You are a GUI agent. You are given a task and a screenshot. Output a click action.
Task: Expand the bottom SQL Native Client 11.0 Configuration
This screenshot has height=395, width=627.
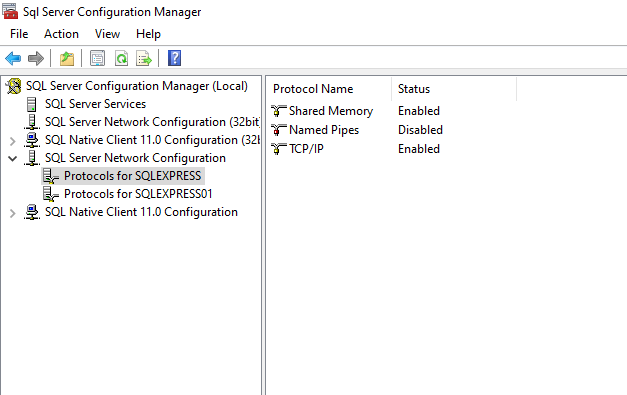[12, 213]
